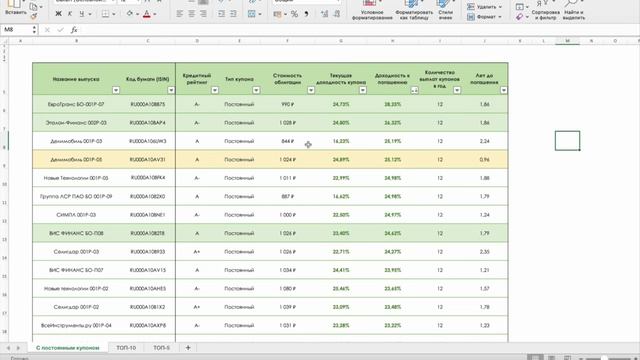Click the cell borders icon

click(x=105, y=14)
